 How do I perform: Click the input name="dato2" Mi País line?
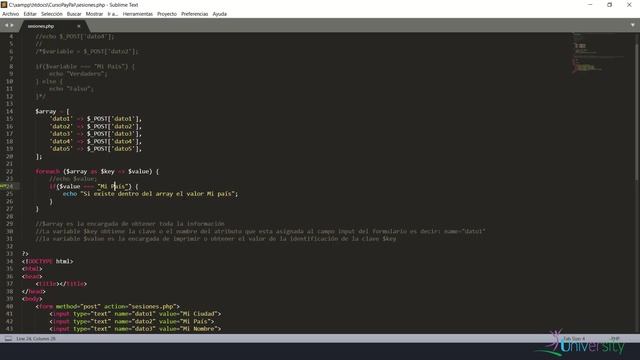point(132,321)
